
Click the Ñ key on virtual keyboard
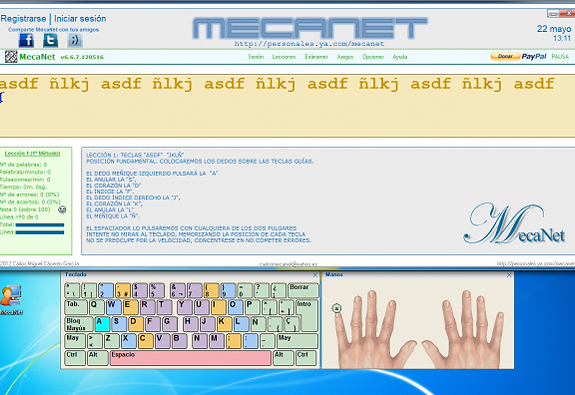(x=258, y=324)
